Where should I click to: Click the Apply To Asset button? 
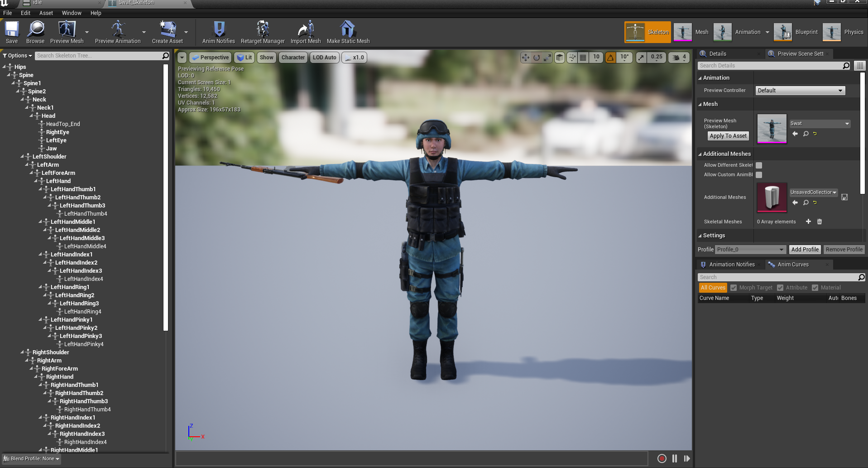point(728,135)
